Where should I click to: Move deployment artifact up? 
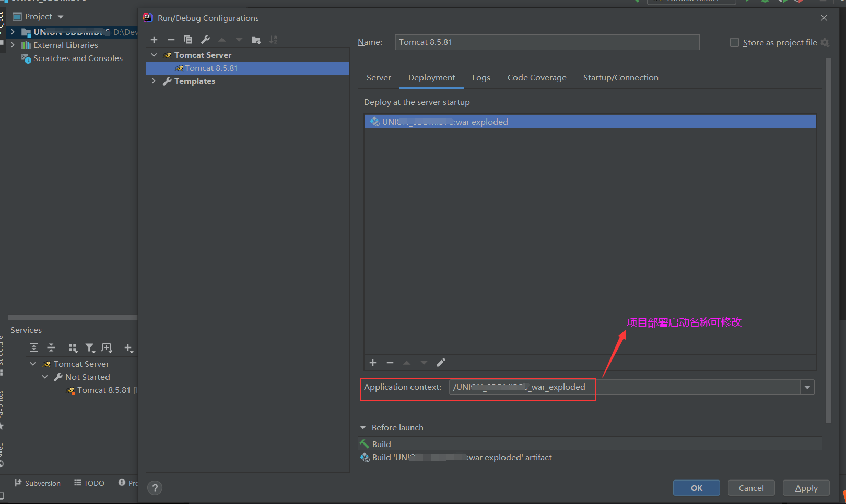pyautogui.click(x=407, y=363)
